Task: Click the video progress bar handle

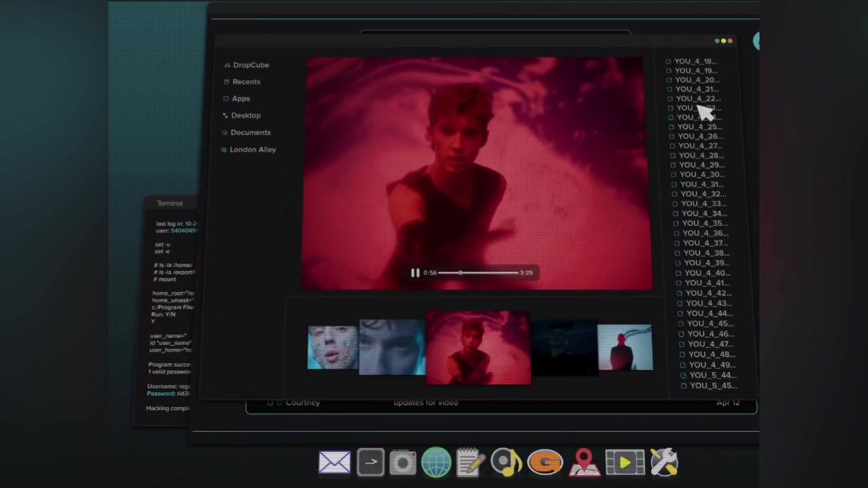Action: (x=460, y=272)
